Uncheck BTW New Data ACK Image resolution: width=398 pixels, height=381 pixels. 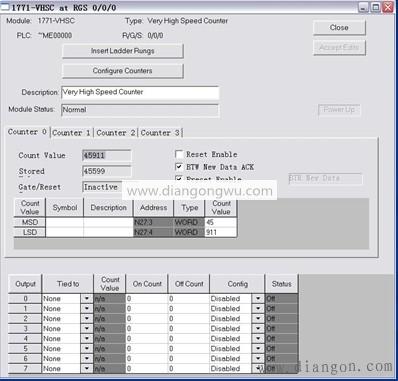tap(179, 167)
